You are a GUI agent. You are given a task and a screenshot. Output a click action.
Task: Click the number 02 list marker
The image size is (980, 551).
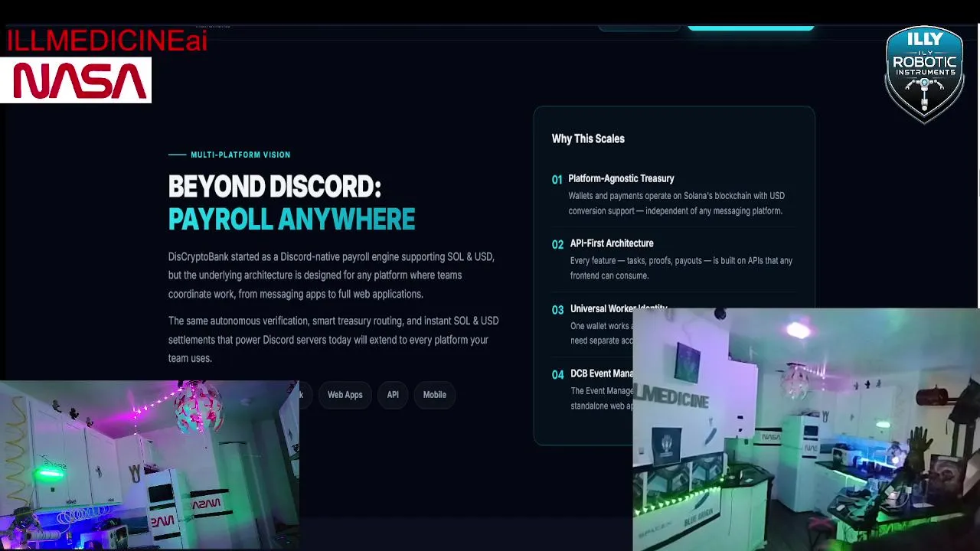(557, 245)
